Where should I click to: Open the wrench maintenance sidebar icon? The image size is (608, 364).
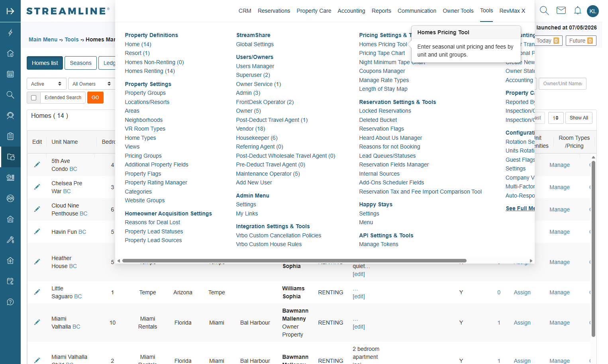(x=10, y=240)
